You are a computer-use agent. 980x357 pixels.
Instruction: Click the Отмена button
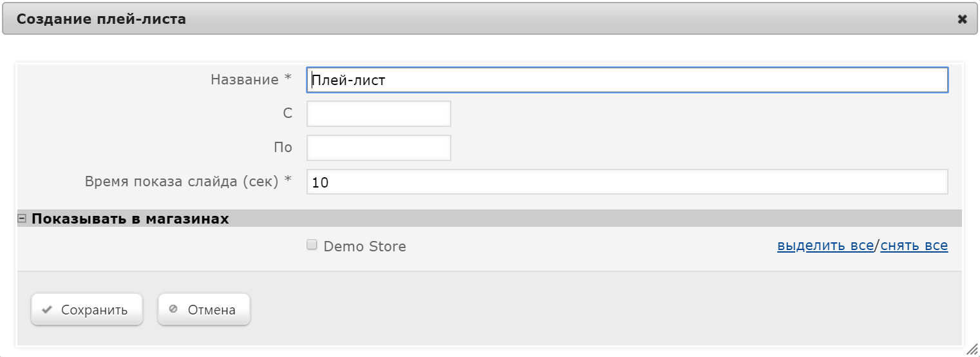(x=203, y=309)
